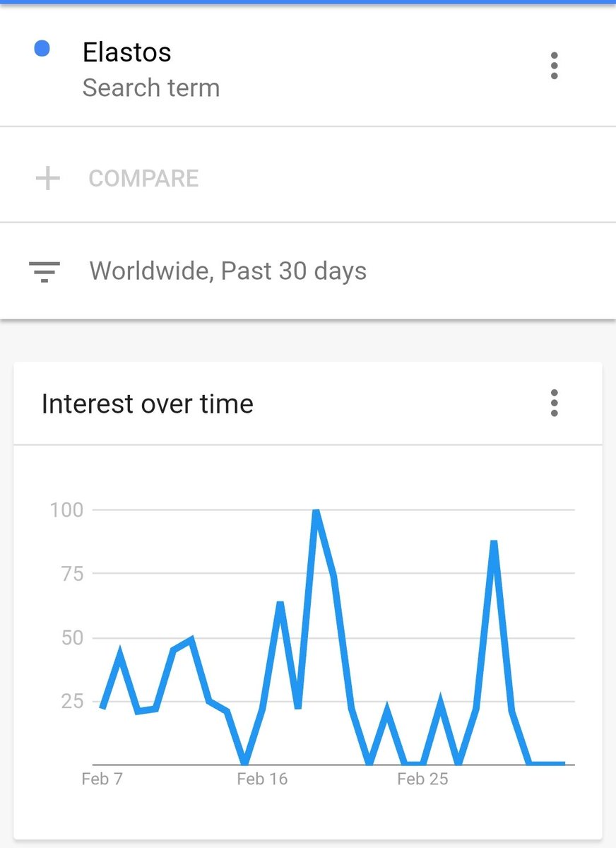
Task: Open the Interest over time options menu
Action: tap(554, 403)
